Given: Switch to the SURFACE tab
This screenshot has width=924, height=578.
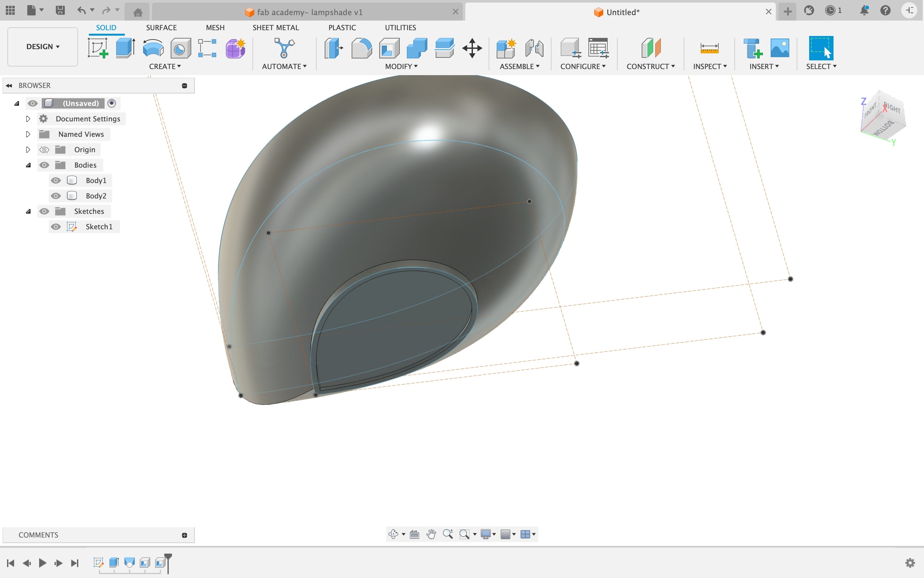Looking at the screenshot, I should point(161,28).
